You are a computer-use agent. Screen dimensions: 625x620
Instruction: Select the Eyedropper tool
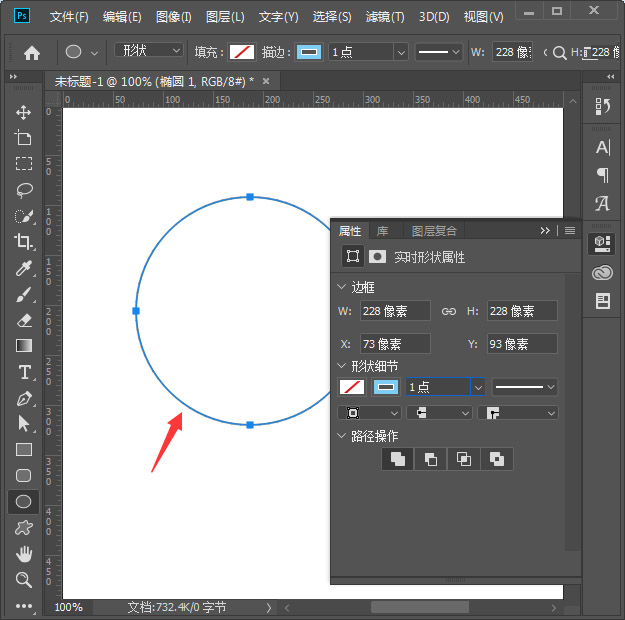click(24, 267)
